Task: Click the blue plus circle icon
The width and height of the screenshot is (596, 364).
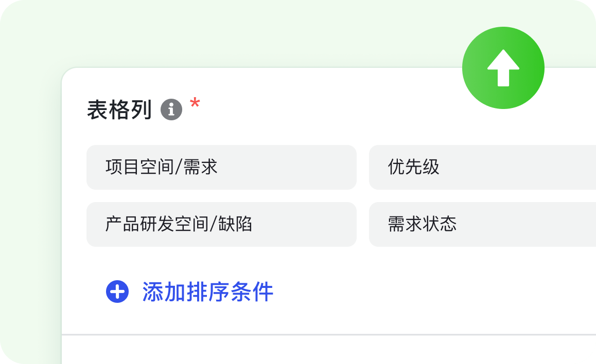Action: [x=117, y=292]
